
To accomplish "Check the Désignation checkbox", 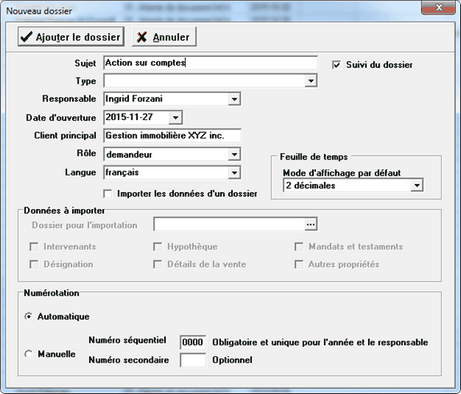I will pos(34,264).
